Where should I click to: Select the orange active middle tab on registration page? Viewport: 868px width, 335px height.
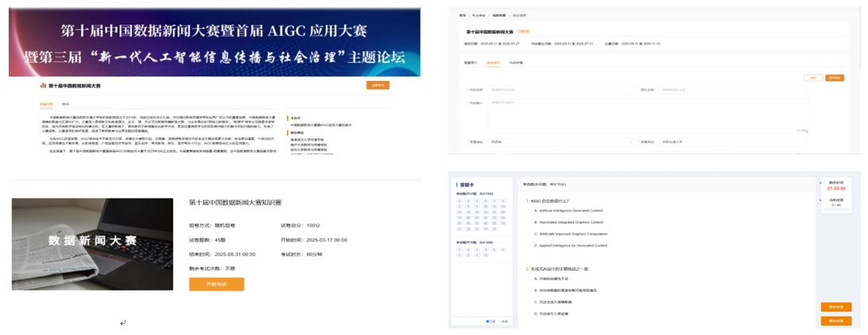[494, 63]
